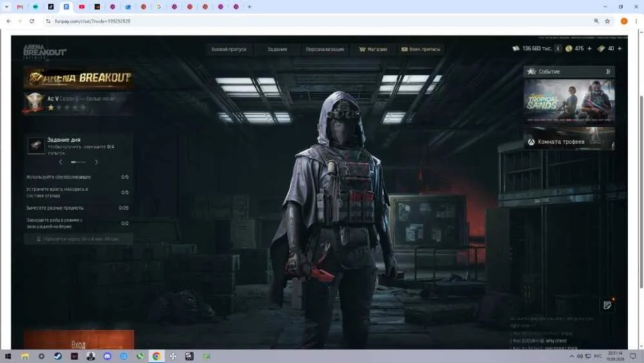The width and height of the screenshot is (644, 363).
Task: Open the notes icon above chat
Action: click(x=607, y=305)
